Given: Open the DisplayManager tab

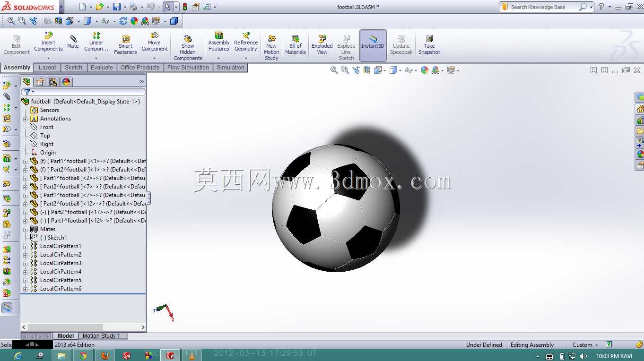Looking at the screenshot, I should point(66,82).
